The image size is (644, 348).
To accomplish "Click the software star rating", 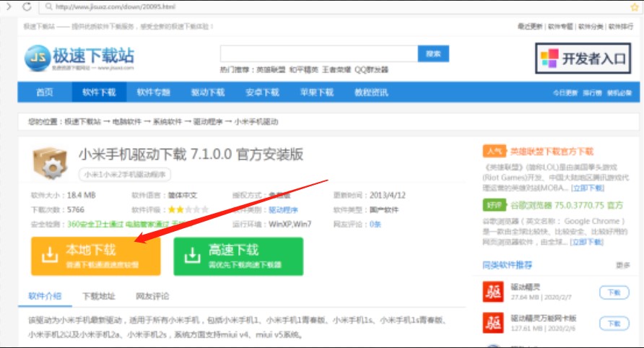I will point(188,209).
